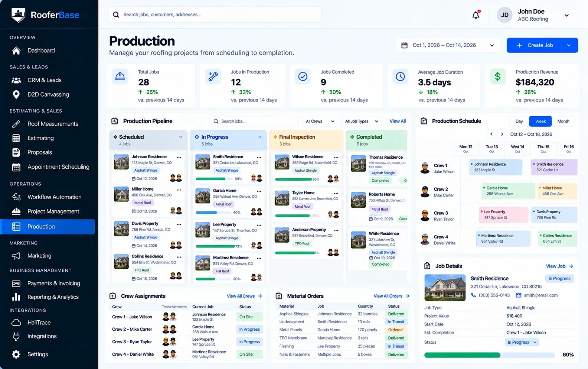Open the notifications bell
588x369 pixels.
tap(476, 15)
